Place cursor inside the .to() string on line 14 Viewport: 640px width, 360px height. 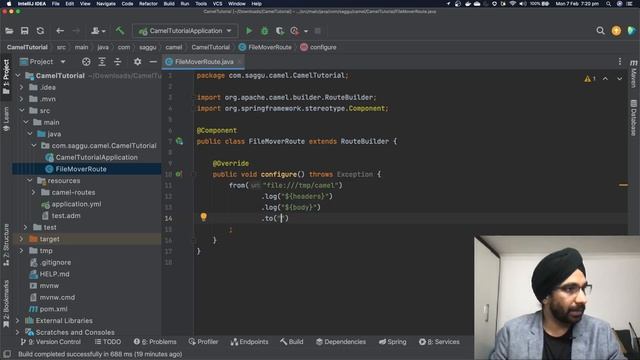pyautogui.click(x=281, y=218)
